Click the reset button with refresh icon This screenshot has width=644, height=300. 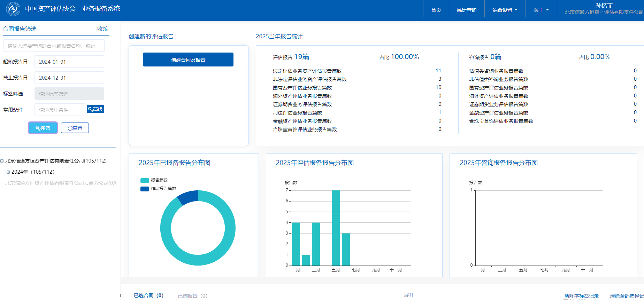tap(75, 128)
